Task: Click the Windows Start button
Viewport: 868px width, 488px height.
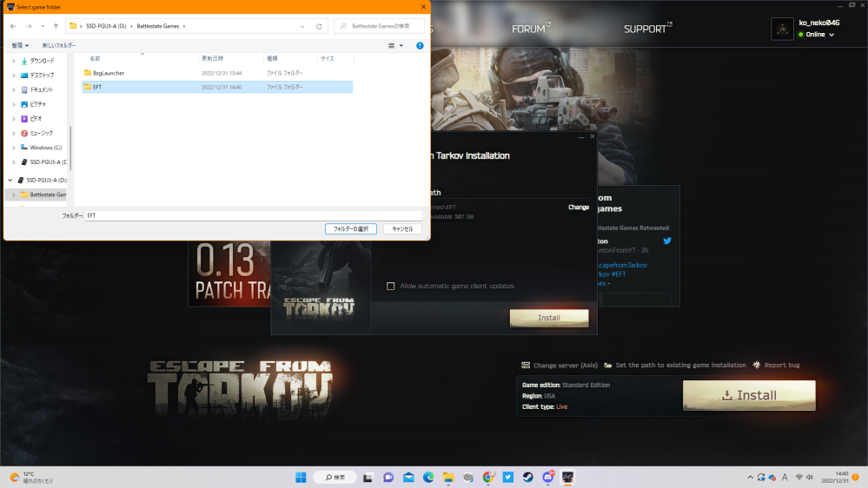Action: [300, 477]
